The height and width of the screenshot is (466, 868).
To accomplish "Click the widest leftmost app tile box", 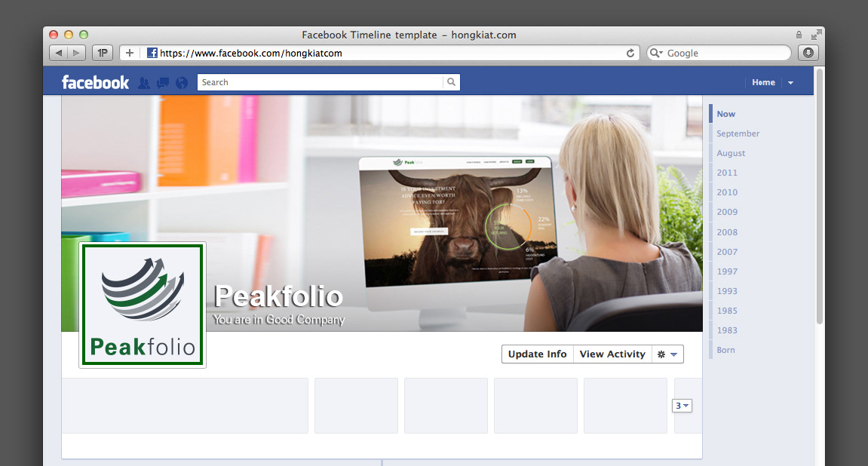I will 185,406.
